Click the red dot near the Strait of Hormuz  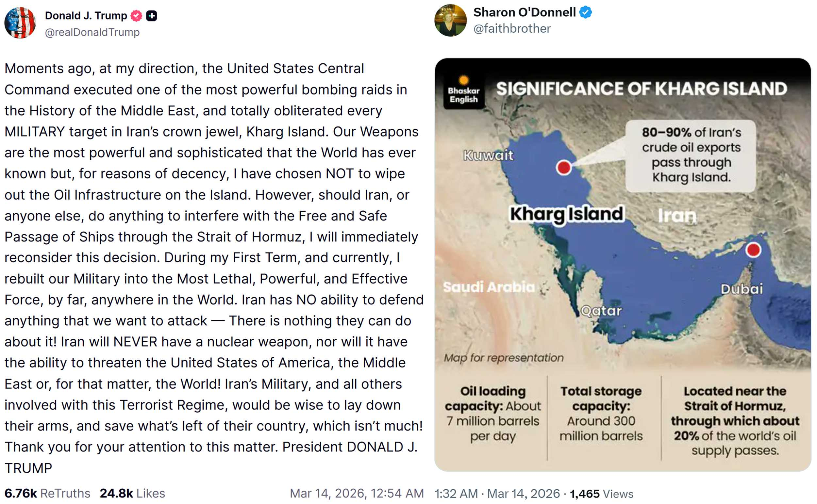(x=753, y=250)
